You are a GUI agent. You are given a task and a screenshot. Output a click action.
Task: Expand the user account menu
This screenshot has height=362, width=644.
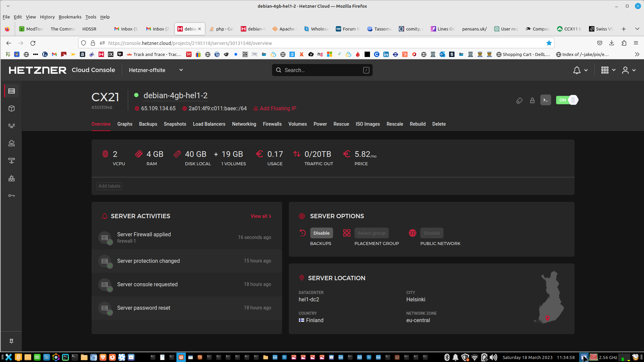coord(629,70)
